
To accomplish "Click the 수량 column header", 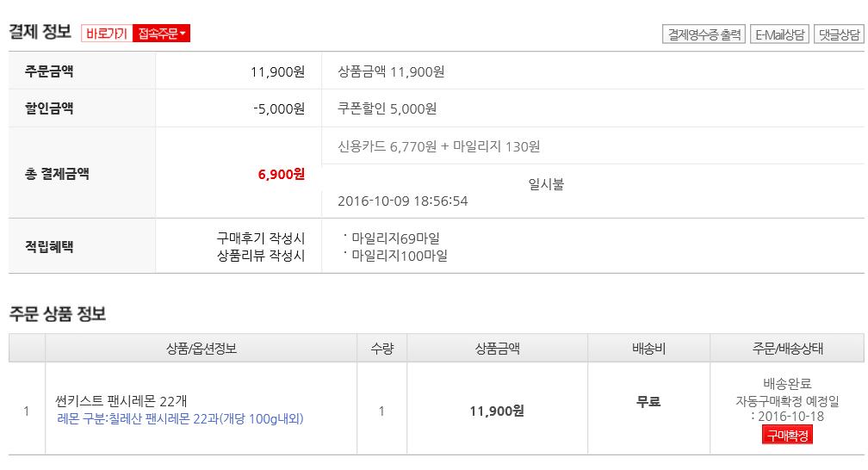I will [x=381, y=349].
